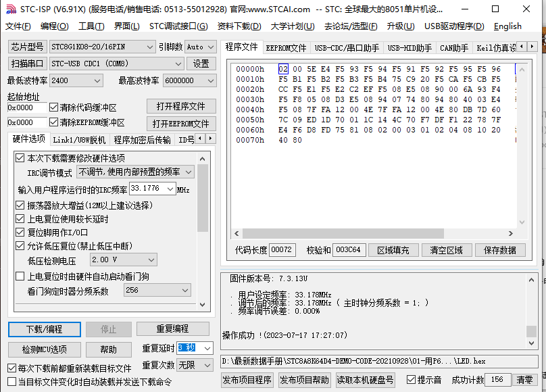Image resolution: width=546 pixels, height=392 pixels.
Task: Click 打开程序文件 button
Action: click(x=180, y=106)
